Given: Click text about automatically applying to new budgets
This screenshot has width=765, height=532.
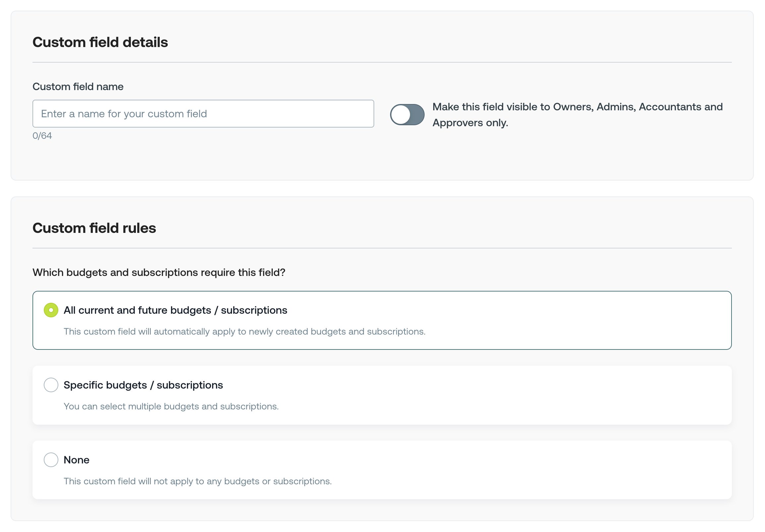Looking at the screenshot, I should pos(244,331).
